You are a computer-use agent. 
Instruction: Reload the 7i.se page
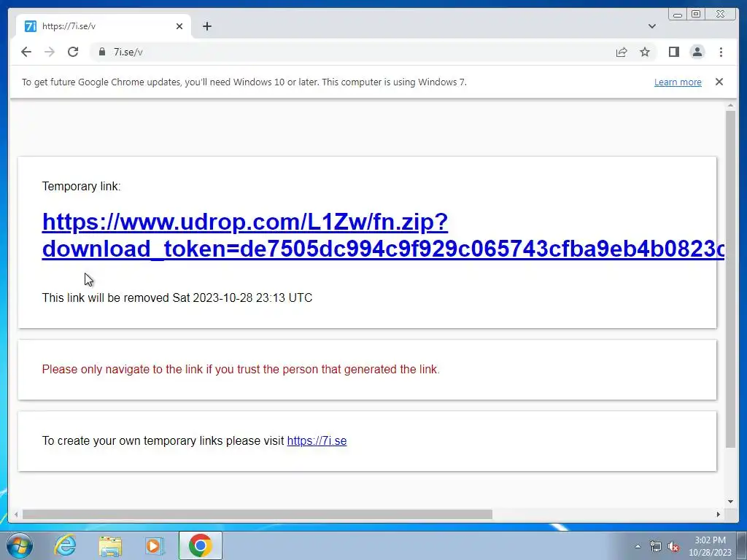73,52
